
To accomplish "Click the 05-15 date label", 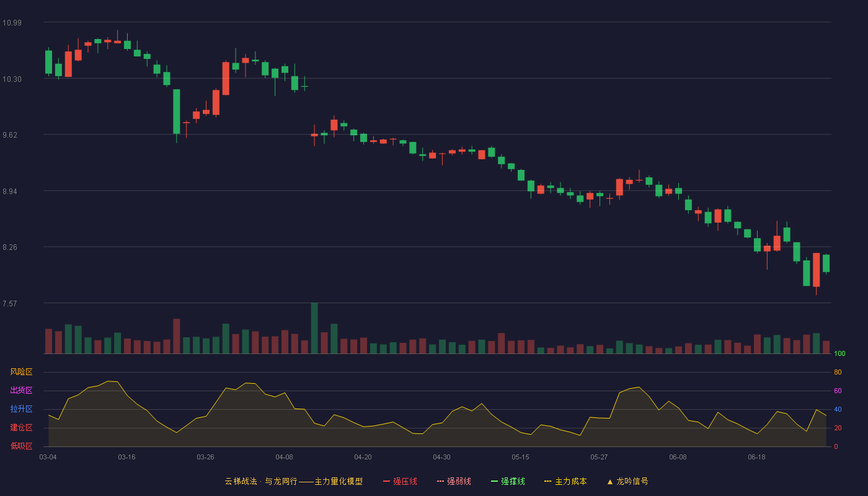I will click(x=520, y=457).
